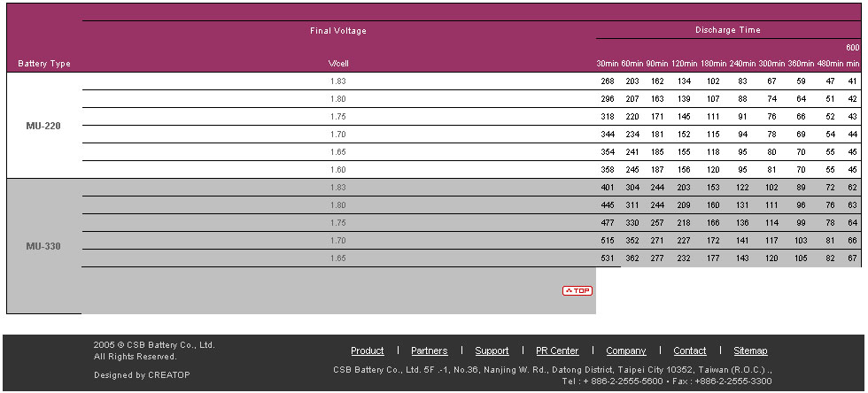
Task: Select the 1.83 voltage cell for MU-220
Action: coord(338,81)
